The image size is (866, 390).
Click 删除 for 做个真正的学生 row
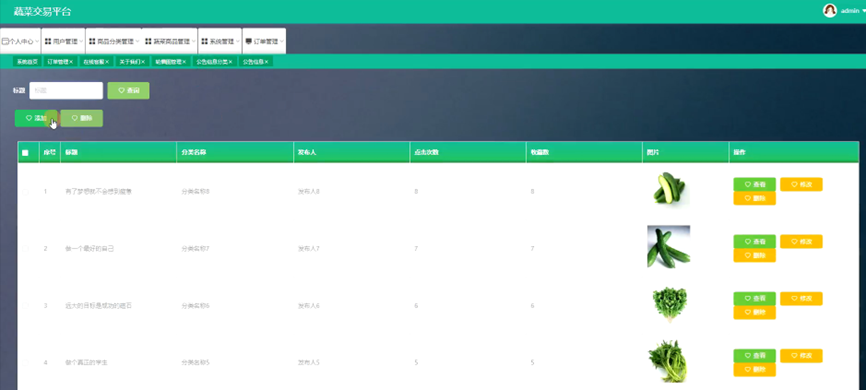point(754,370)
